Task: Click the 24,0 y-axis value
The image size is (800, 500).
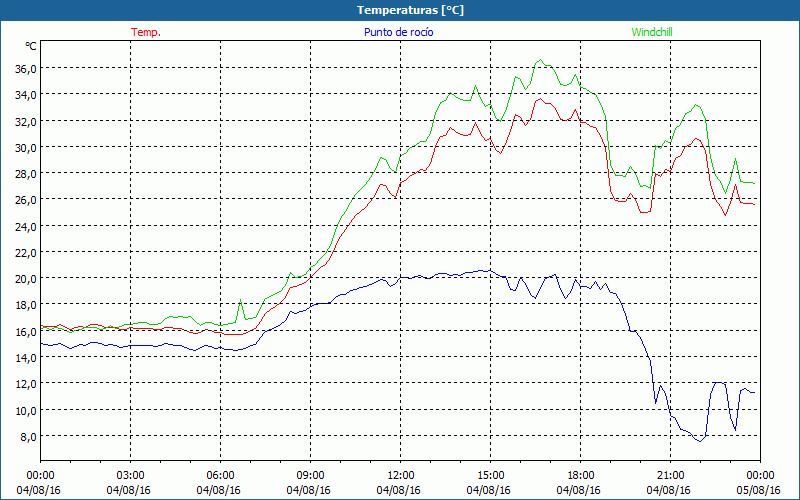Action: point(26,227)
